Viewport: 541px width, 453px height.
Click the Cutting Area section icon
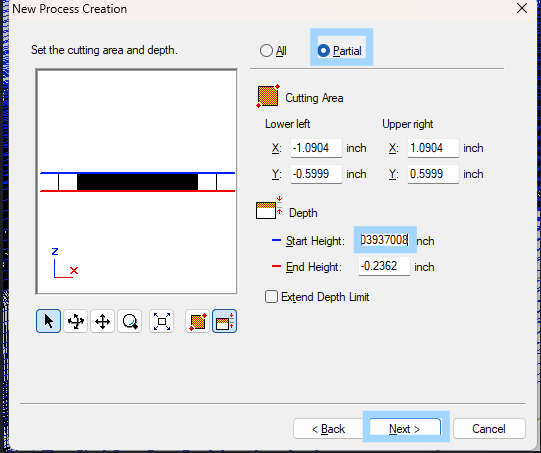pos(268,96)
